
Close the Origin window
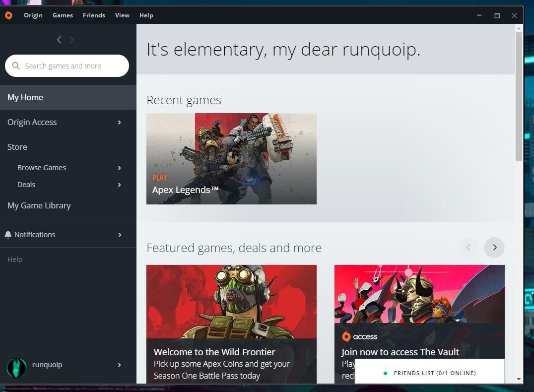tap(515, 15)
